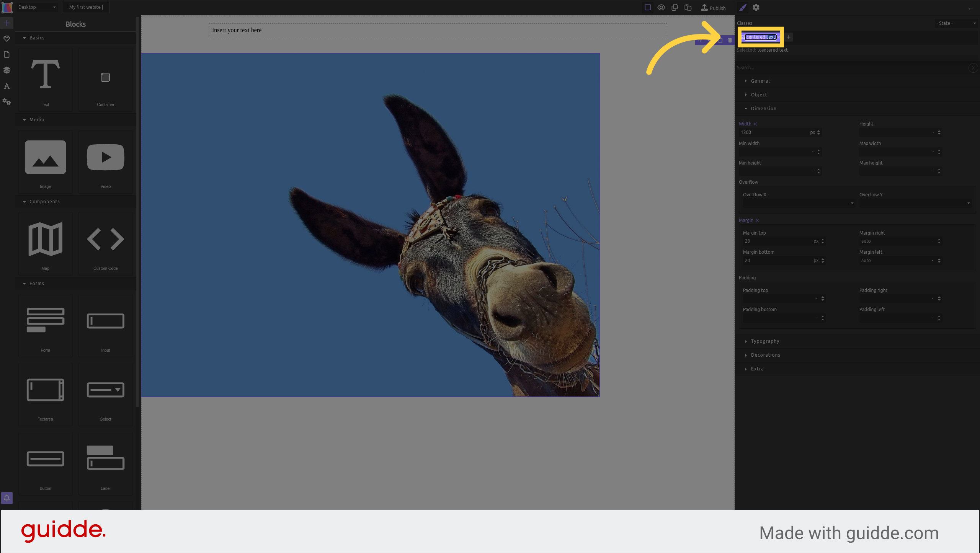Open the layers icon in left sidebar
The width and height of the screenshot is (980, 553).
[x=7, y=70]
